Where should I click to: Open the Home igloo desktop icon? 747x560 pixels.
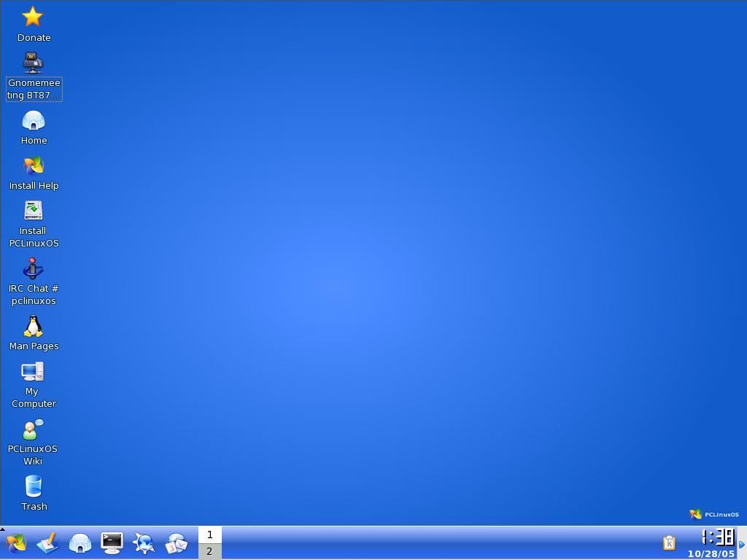click(34, 120)
